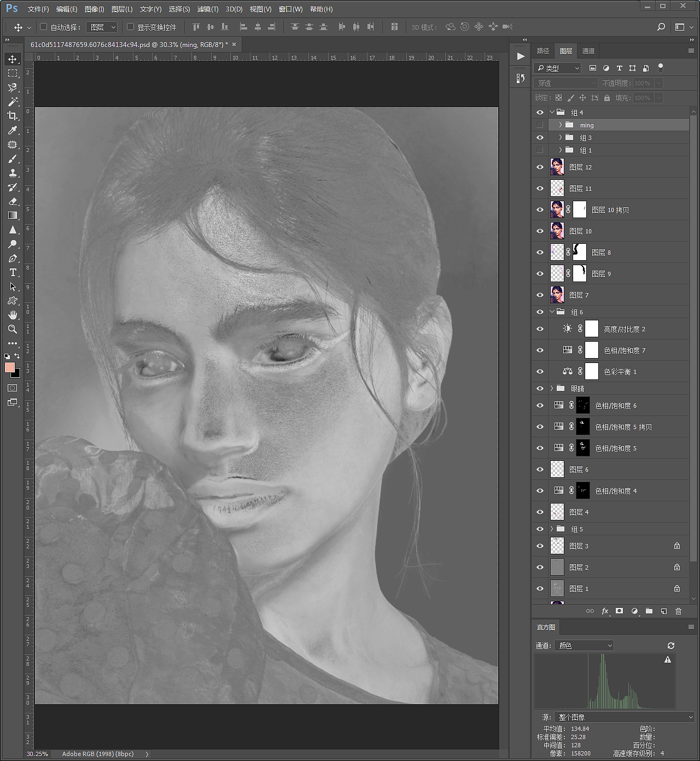
Task: Expand the 组 5 group
Action: (x=552, y=529)
